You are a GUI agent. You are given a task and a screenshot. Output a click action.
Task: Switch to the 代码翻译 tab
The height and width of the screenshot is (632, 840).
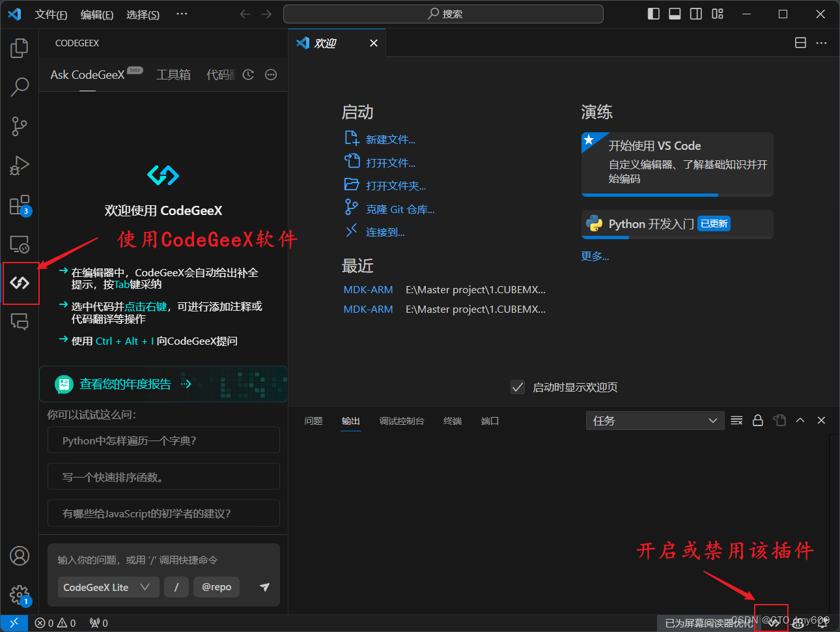click(221, 75)
